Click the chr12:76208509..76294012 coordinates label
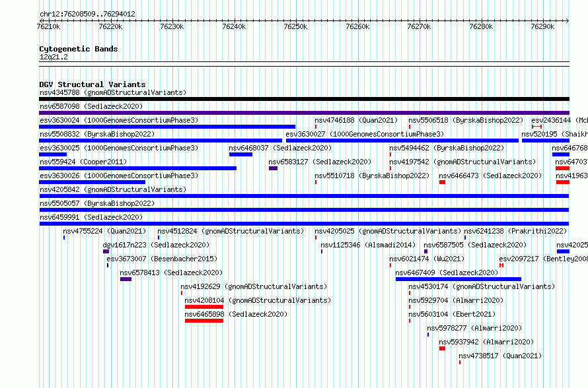Image resolution: width=588 pixels, height=388 pixels. 87,14
